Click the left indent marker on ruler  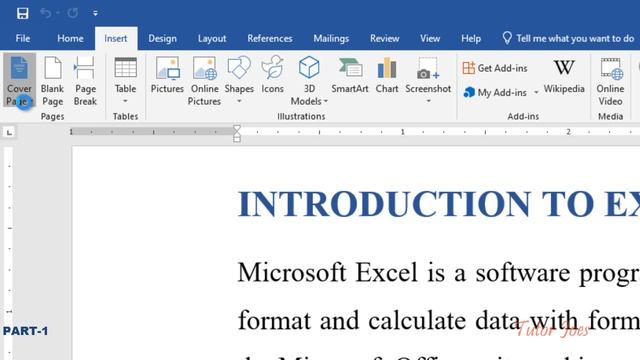tap(237, 139)
